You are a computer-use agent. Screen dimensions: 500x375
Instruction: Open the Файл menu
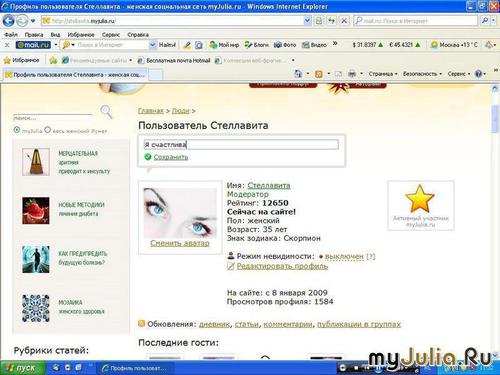[x=11, y=34]
